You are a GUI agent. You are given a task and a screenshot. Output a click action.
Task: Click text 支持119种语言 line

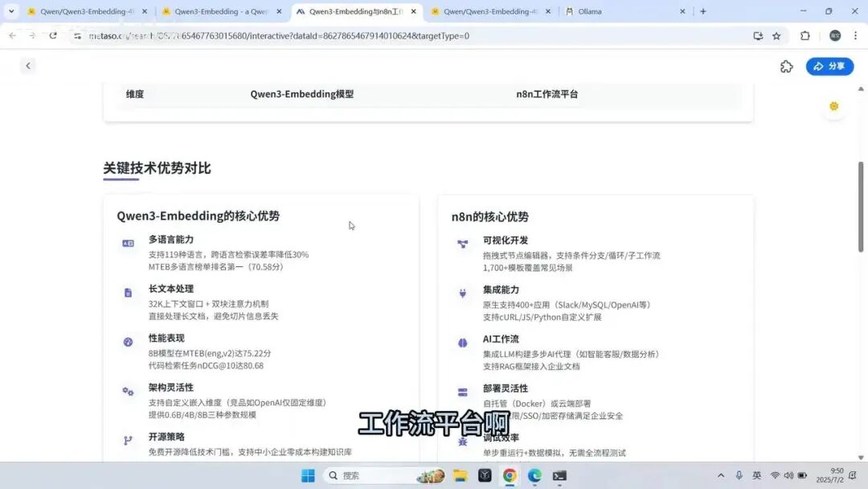228,255
